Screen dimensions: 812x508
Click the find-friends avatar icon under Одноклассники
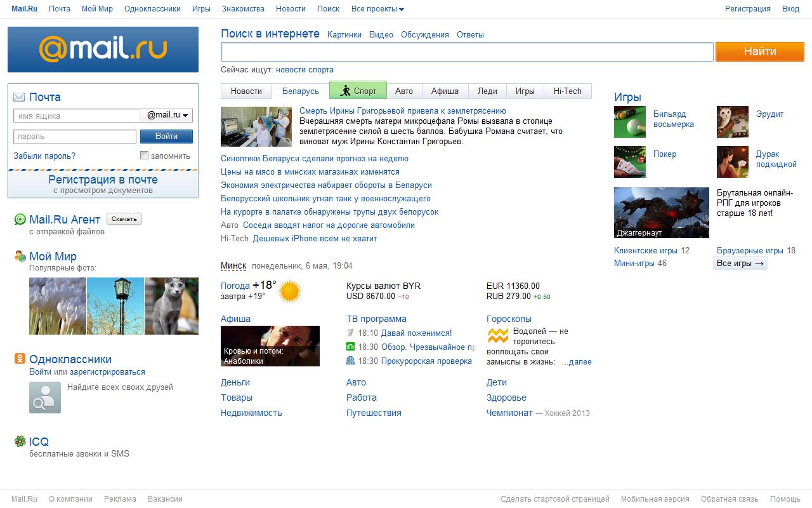pos(45,398)
